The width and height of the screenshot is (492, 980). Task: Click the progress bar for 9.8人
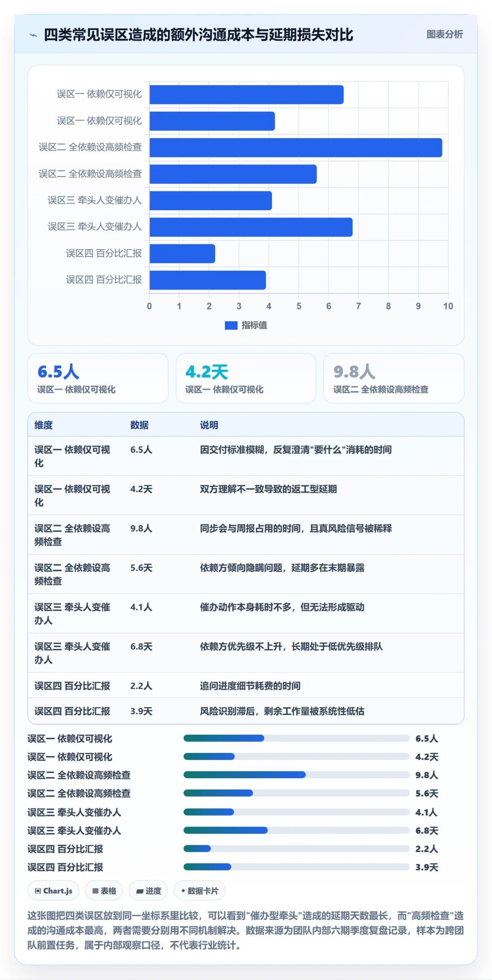pyautogui.click(x=297, y=775)
